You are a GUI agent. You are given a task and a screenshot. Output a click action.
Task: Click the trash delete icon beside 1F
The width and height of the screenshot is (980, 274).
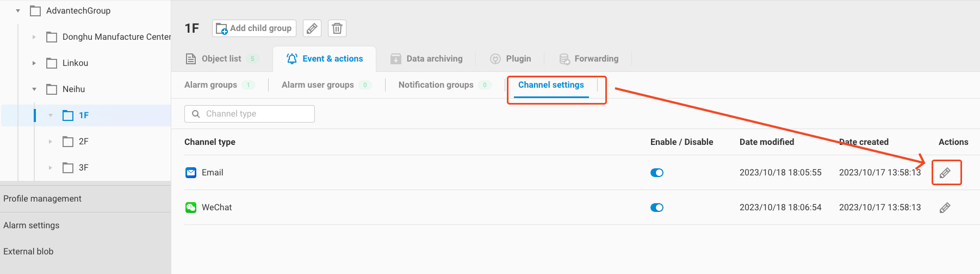(x=337, y=28)
